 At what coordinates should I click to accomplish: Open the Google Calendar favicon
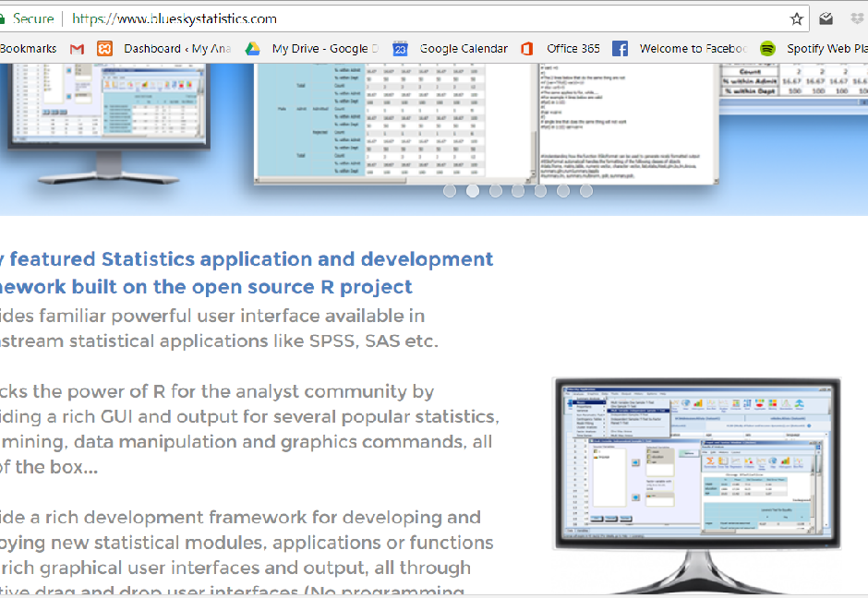(400, 48)
